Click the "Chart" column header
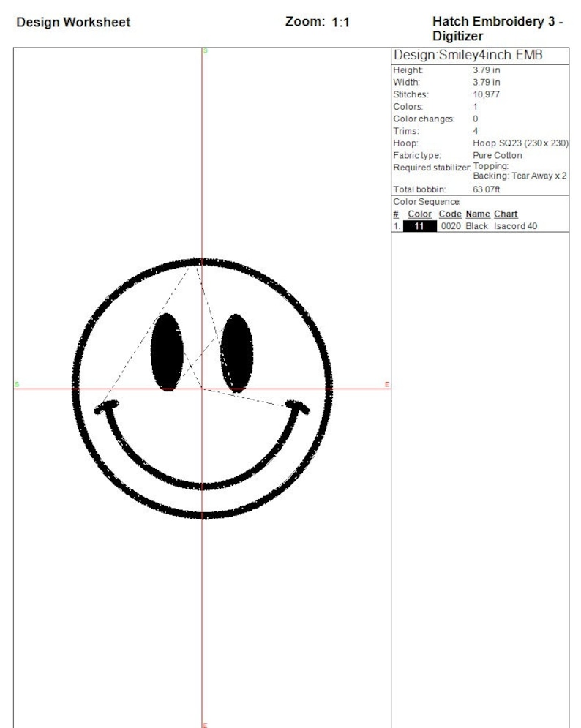 [506, 214]
